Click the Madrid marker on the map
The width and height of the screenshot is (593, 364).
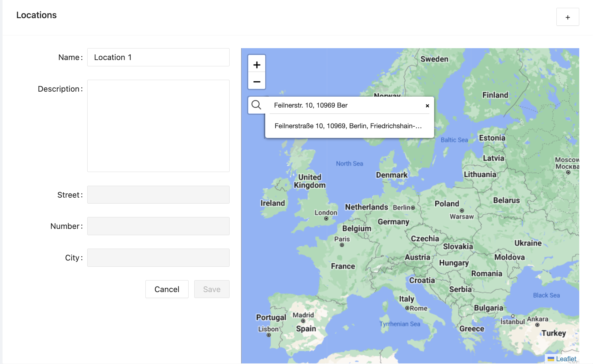click(303, 321)
